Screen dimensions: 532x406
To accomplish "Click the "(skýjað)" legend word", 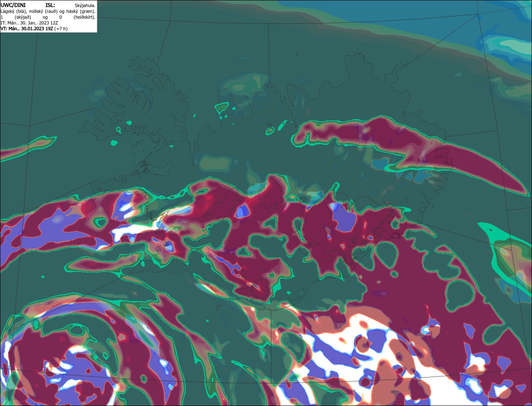I will click(x=23, y=17).
